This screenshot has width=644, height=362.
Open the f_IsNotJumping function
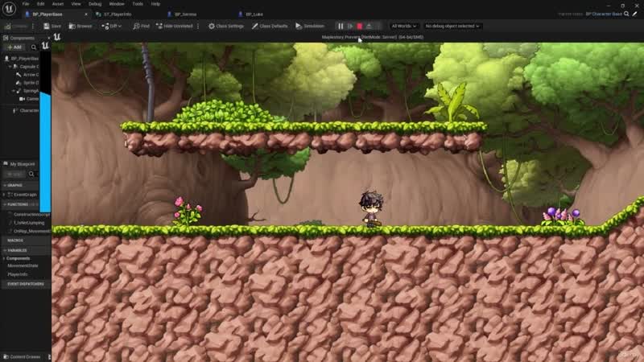27,223
